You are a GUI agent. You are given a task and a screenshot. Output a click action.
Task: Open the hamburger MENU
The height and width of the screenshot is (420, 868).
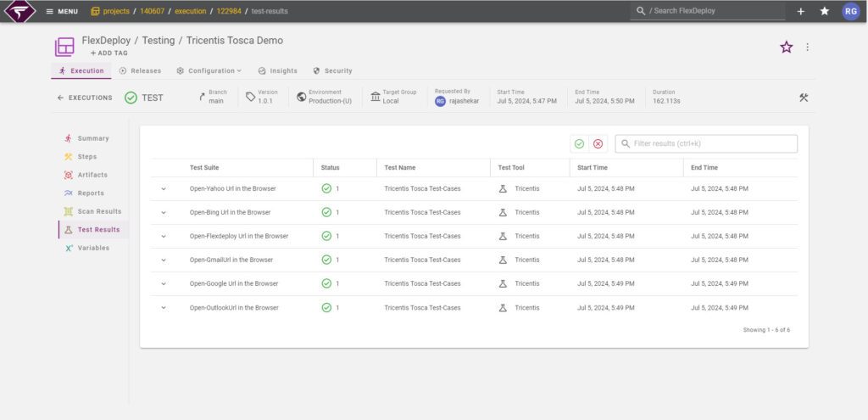pos(61,11)
